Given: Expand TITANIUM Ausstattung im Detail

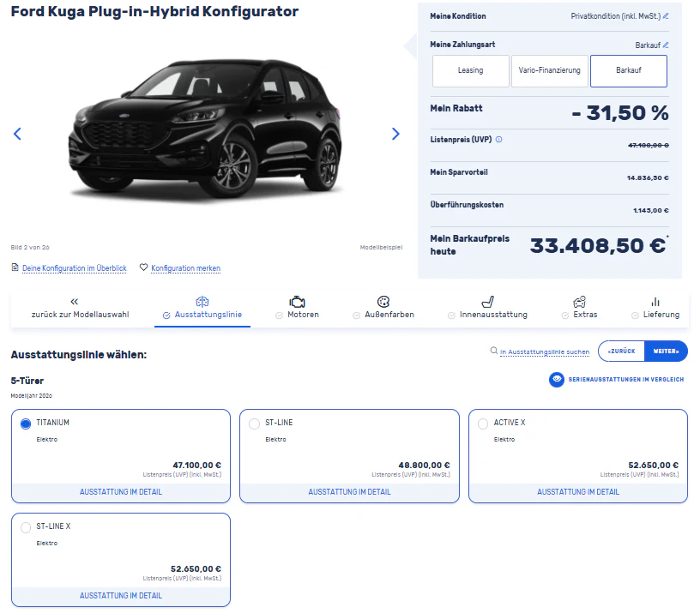Looking at the screenshot, I should 121,492.
